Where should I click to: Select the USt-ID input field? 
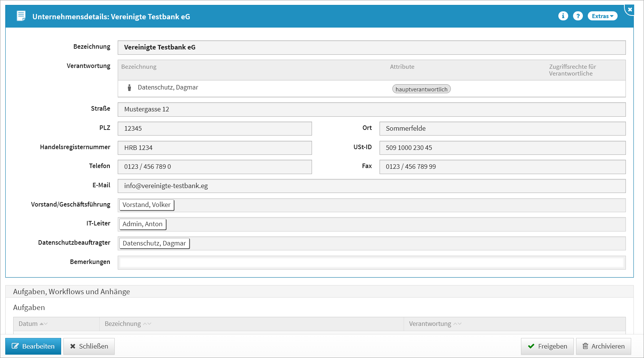click(502, 148)
